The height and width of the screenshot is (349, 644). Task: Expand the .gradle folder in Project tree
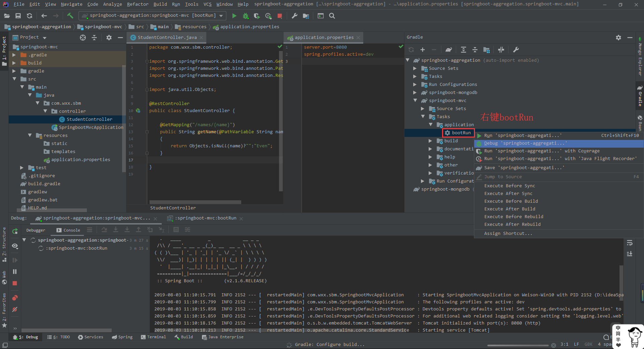[x=14, y=55]
